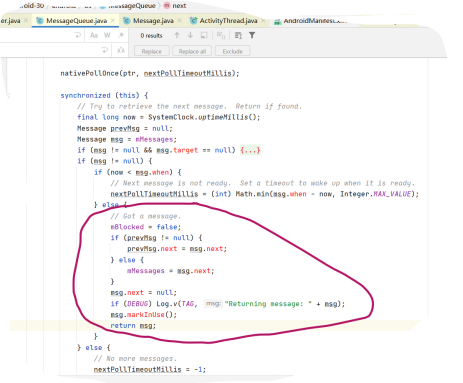The height and width of the screenshot is (383, 463).
Task: Expand the folded {...} code block
Action: pos(250,150)
